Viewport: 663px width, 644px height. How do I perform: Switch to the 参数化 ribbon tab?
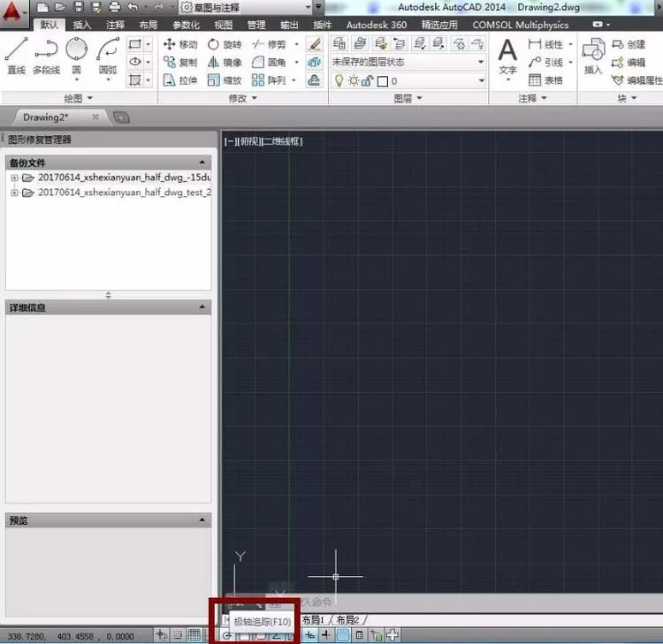[186, 25]
